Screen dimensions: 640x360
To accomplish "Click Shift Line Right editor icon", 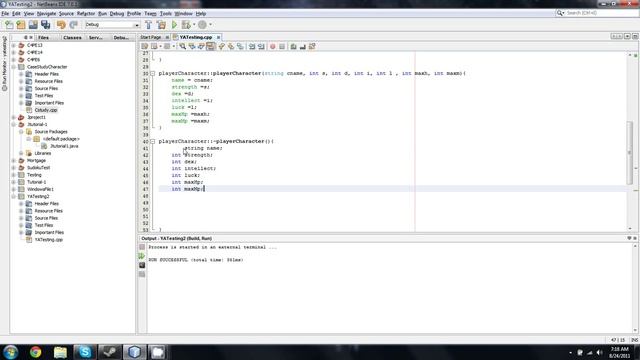I will [x=261, y=47].
